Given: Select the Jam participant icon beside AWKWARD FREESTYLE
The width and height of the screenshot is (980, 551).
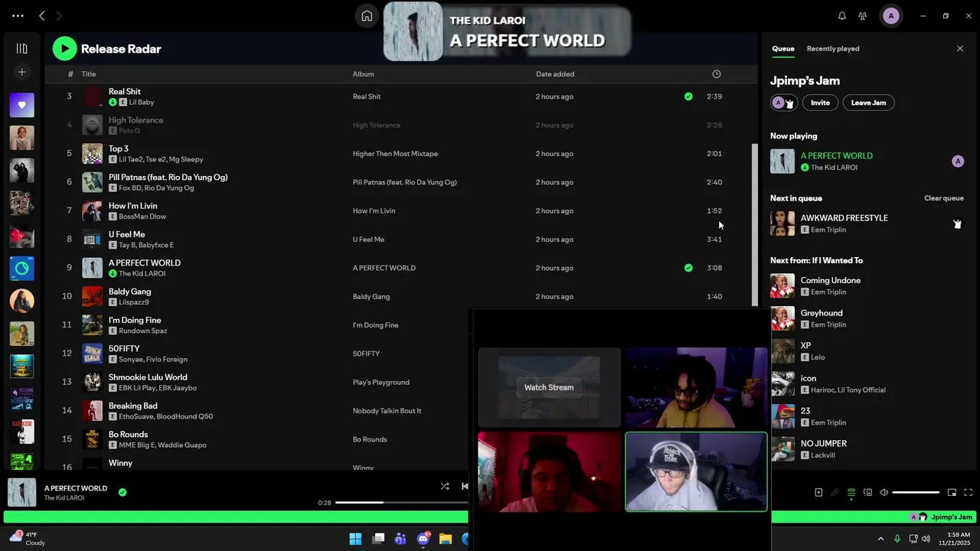Looking at the screenshot, I should click(957, 224).
